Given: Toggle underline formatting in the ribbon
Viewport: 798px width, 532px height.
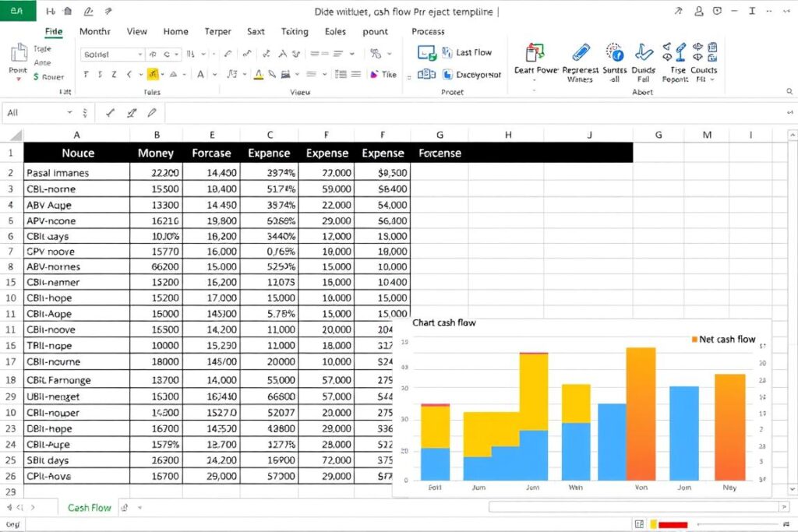Looking at the screenshot, I should click(x=114, y=74).
